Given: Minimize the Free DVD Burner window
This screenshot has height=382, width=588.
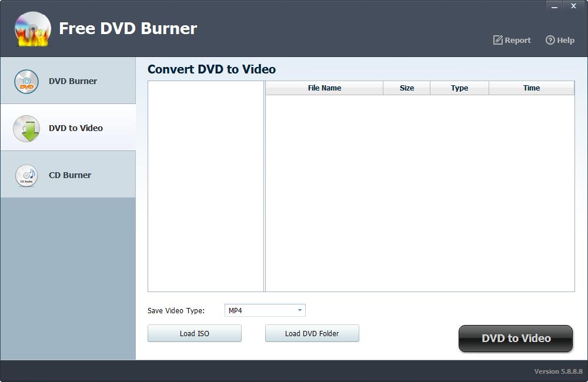Looking at the screenshot, I should pos(554,6).
